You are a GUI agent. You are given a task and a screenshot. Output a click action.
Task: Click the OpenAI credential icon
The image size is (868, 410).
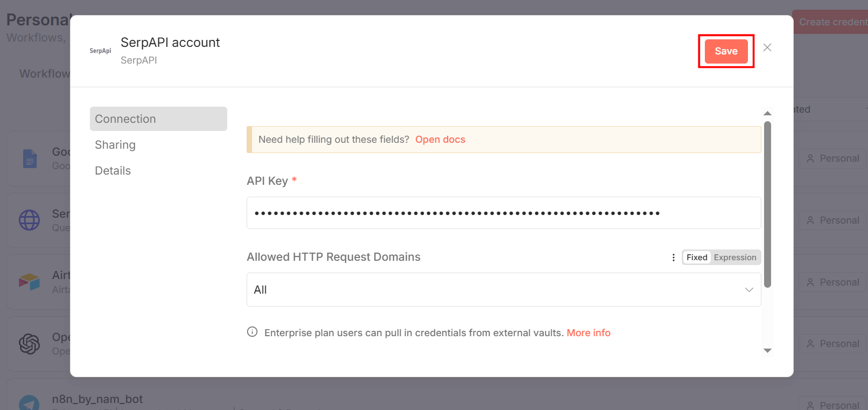pos(30,344)
